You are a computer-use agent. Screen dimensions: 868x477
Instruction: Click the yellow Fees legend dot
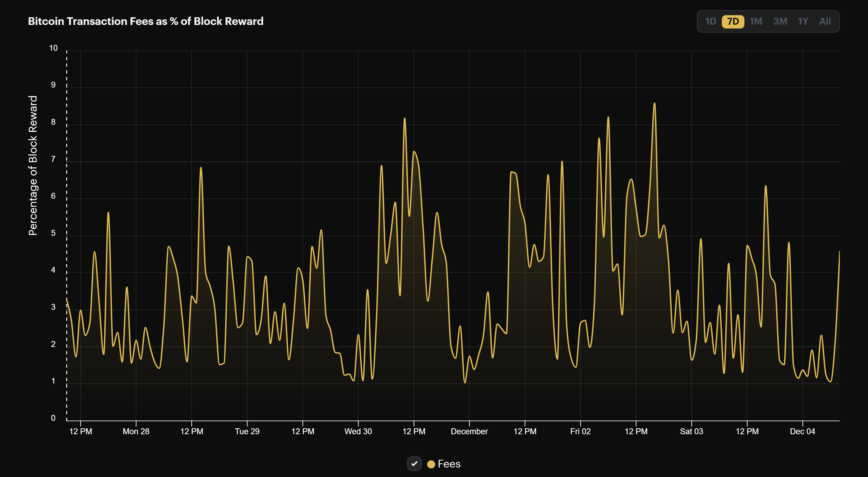tap(431, 464)
